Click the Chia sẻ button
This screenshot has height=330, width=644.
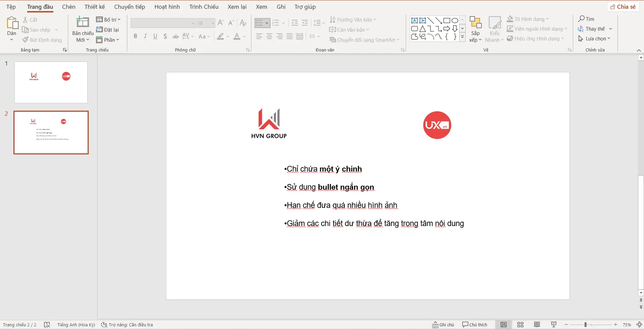623,6
